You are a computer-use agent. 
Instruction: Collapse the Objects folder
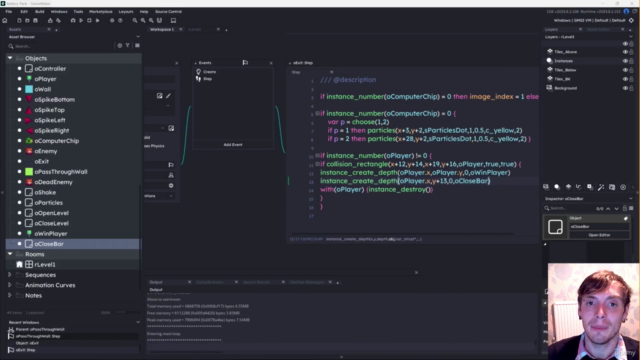pos(10,58)
